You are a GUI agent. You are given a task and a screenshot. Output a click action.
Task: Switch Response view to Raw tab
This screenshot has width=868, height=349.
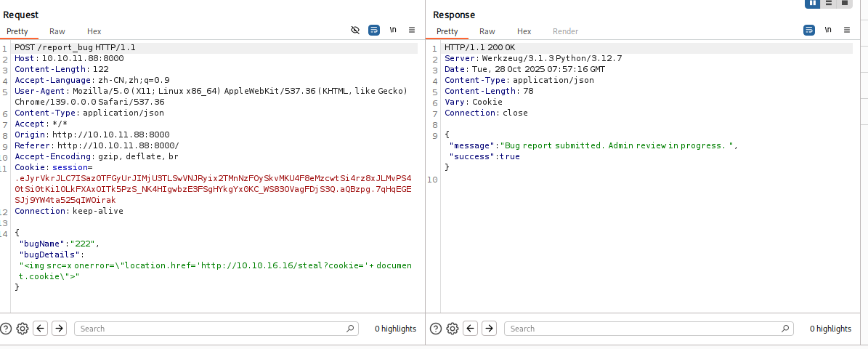[487, 31]
